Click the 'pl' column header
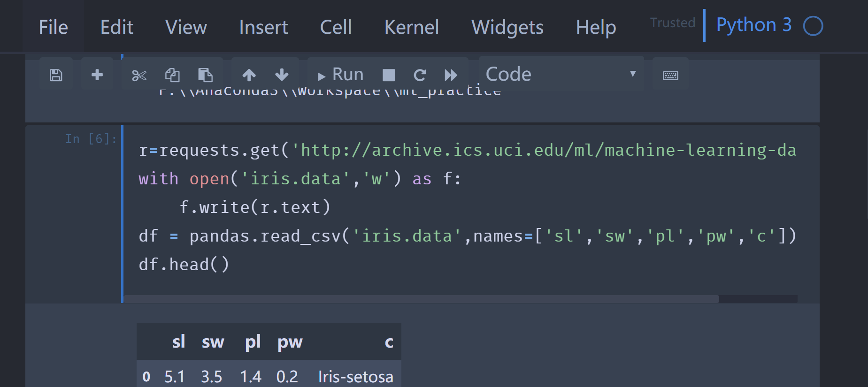 [253, 341]
